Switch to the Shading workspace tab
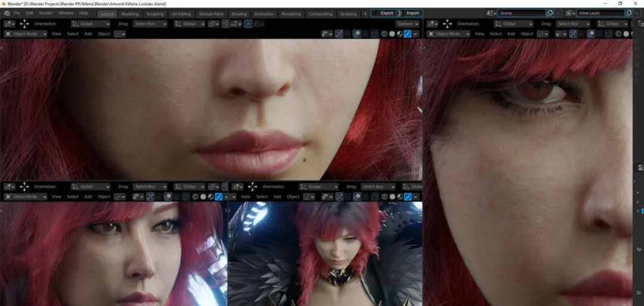 pyautogui.click(x=239, y=14)
